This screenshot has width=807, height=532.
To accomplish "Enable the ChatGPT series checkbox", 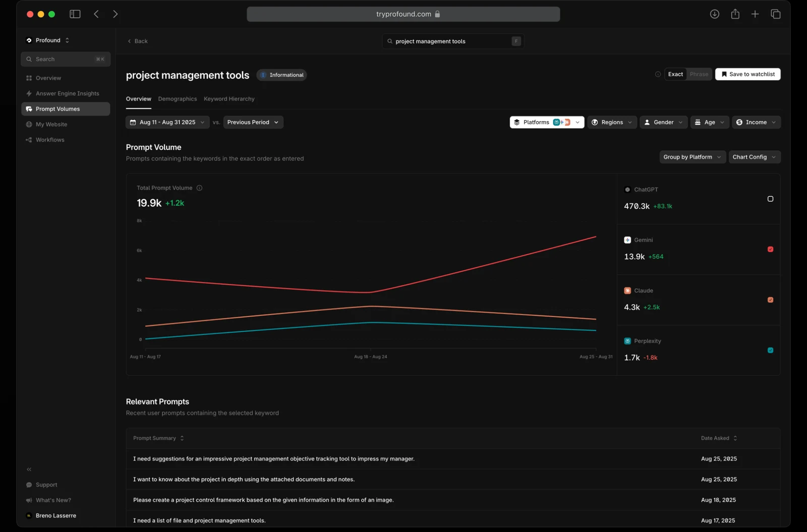I will (x=770, y=199).
